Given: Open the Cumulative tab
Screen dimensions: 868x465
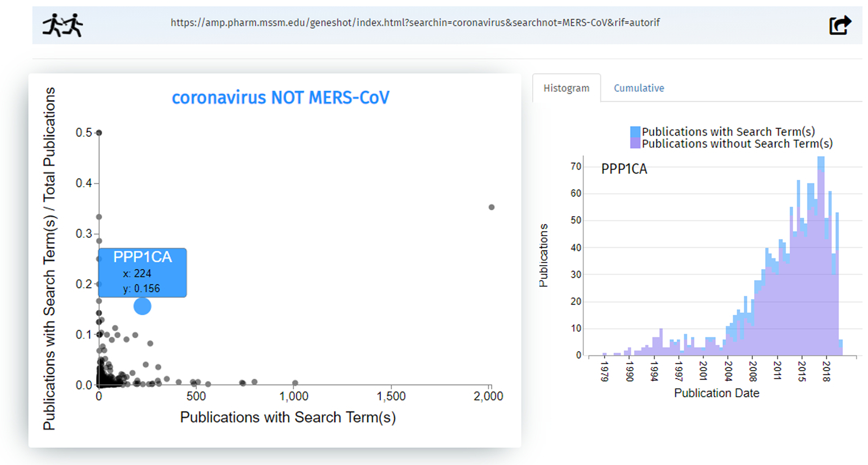Looking at the screenshot, I should (x=639, y=88).
